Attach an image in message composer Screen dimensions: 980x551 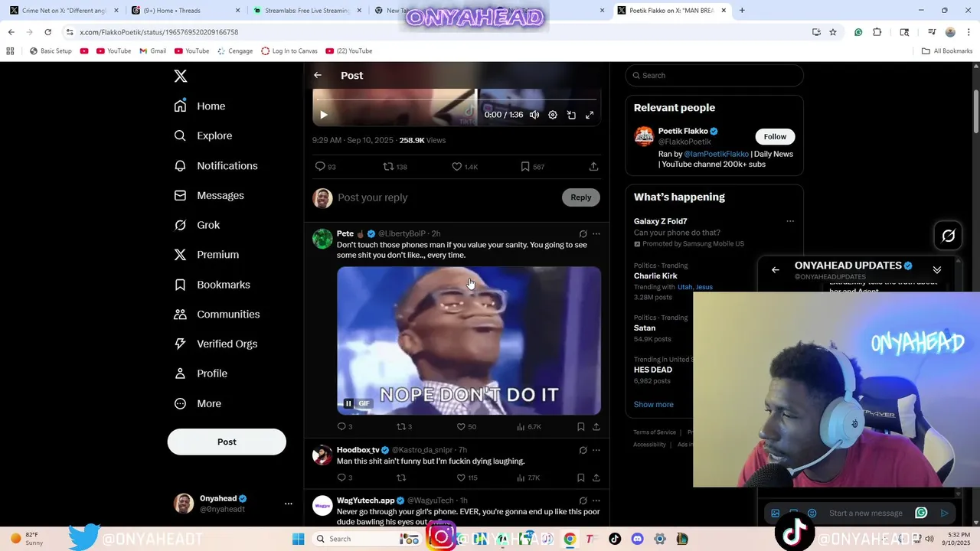pos(776,514)
